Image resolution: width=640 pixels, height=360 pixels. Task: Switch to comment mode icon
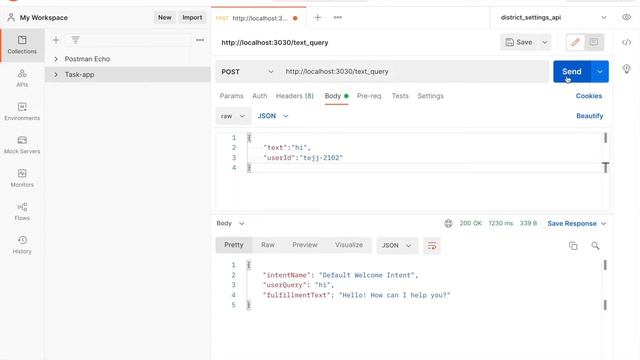pyautogui.click(x=594, y=42)
